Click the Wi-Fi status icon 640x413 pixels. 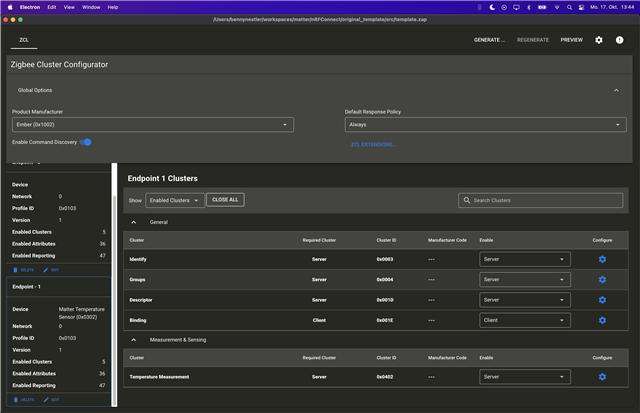[x=556, y=7]
